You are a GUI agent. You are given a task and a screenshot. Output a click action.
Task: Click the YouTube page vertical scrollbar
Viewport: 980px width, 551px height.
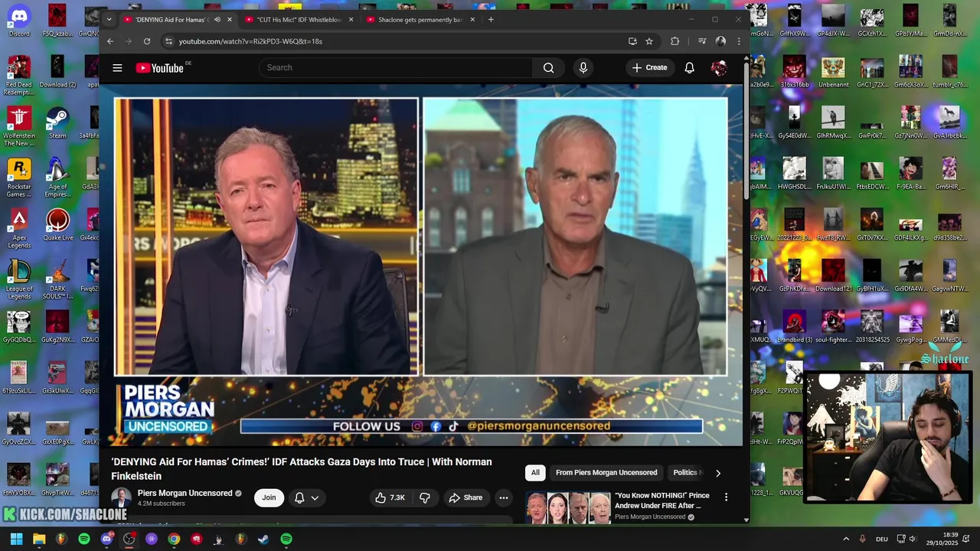pos(746,130)
